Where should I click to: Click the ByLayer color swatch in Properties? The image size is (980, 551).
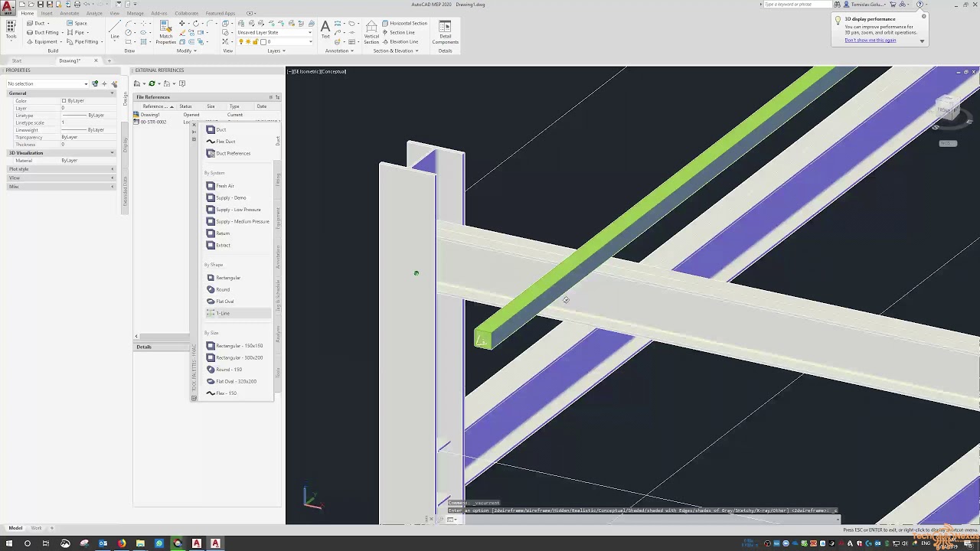click(64, 101)
